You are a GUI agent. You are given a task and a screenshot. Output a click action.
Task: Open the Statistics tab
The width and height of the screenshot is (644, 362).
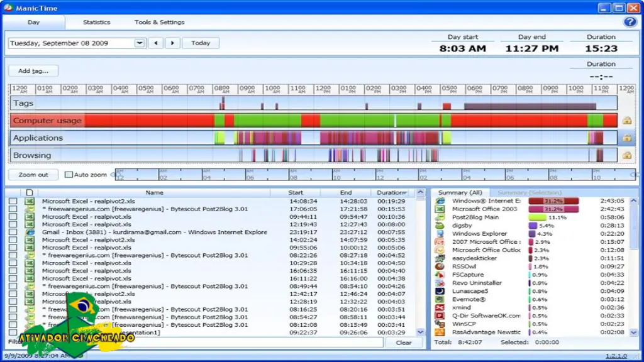[x=96, y=22]
